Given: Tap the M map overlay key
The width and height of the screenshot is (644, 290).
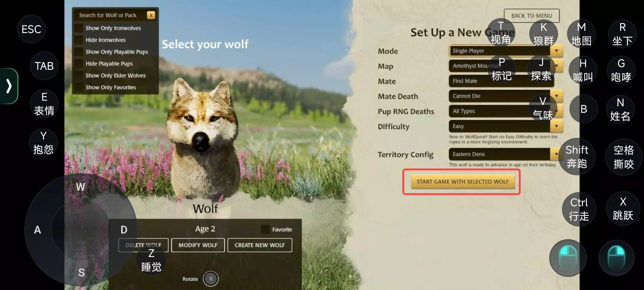Looking at the screenshot, I should click(581, 34).
